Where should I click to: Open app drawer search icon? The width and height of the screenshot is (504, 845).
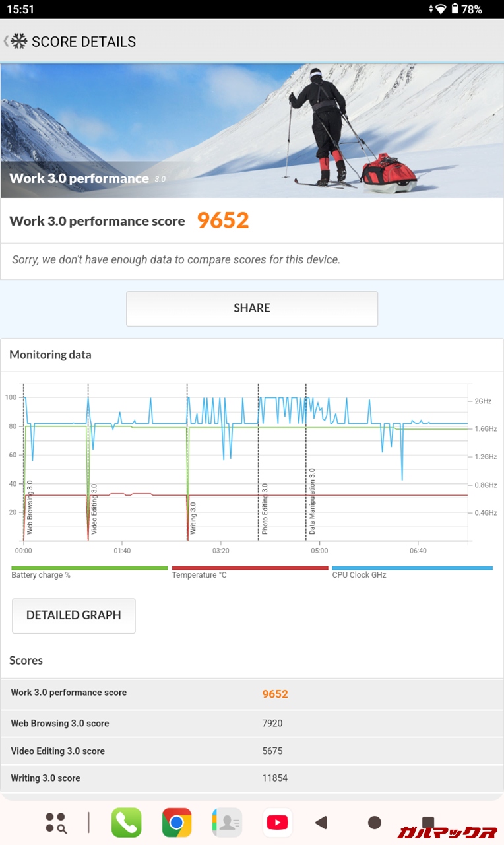pyautogui.click(x=55, y=823)
